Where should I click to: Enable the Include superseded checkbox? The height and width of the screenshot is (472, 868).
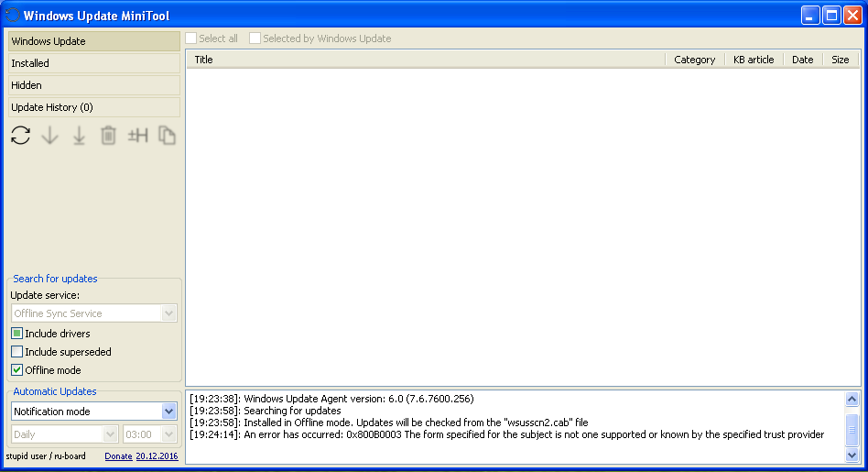click(17, 352)
